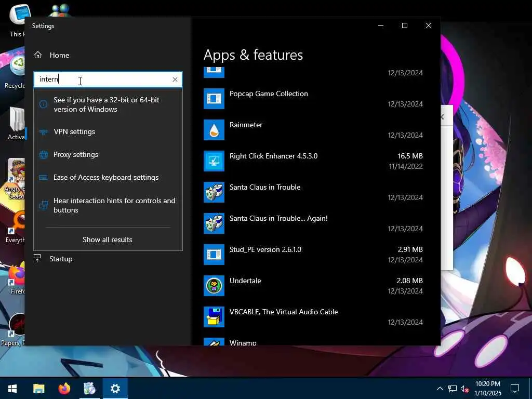The image size is (532, 399).
Task: Click the Startup sidebar icon
Action: [37, 259]
